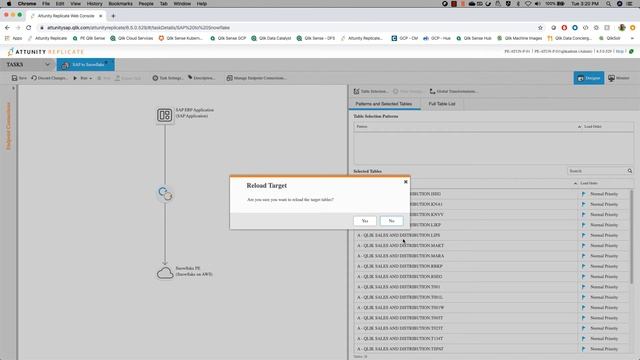The height and width of the screenshot is (360, 640).
Task: Click No in Reload Target dialog
Action: [x=391, y=221]
